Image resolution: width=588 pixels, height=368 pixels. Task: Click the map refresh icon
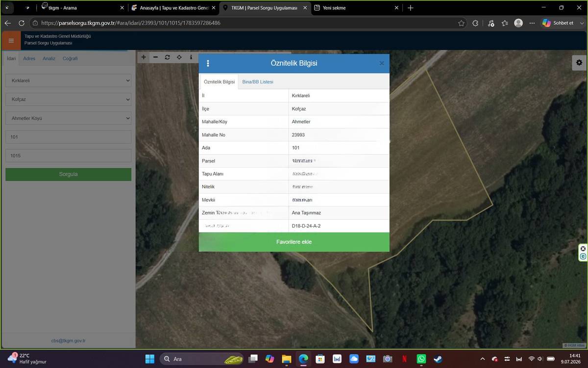tap(167, 57)
